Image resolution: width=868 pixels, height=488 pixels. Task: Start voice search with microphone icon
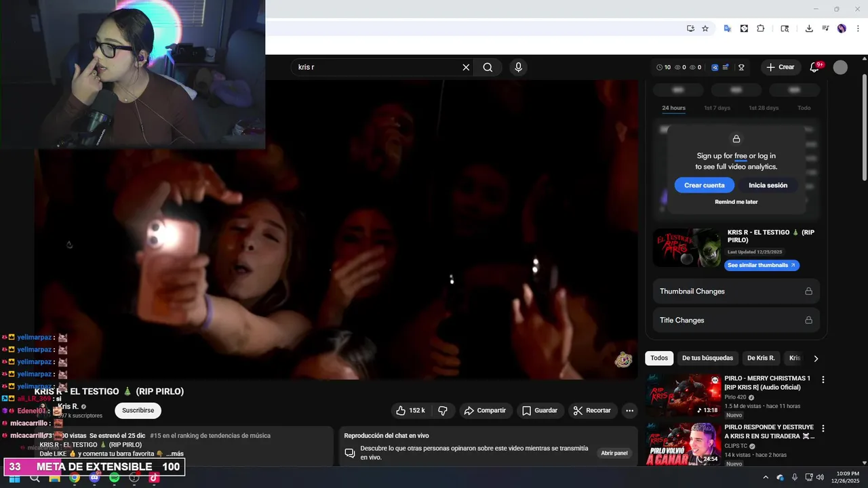click(x=518, y=67)
